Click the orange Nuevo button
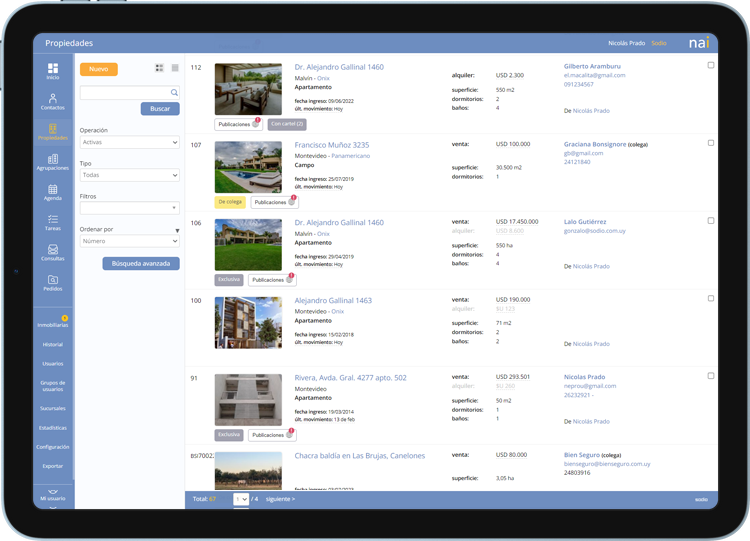750x541 pixels. coord(98,69)
